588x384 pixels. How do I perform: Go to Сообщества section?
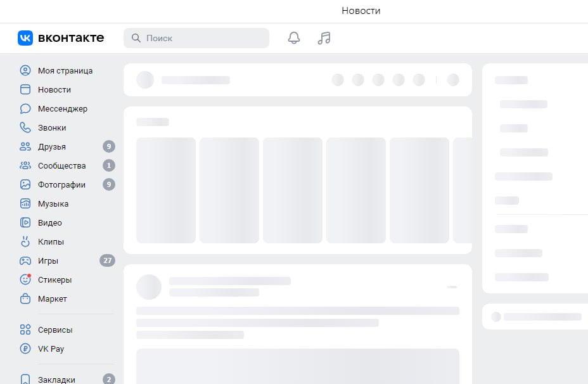[61, 165]
